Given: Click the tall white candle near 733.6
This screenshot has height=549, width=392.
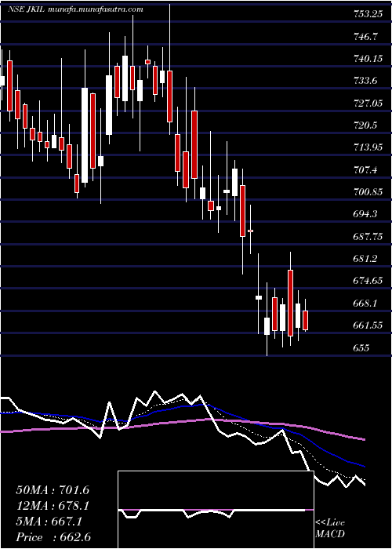Looking at the screenshot, I should coord(85,135).
